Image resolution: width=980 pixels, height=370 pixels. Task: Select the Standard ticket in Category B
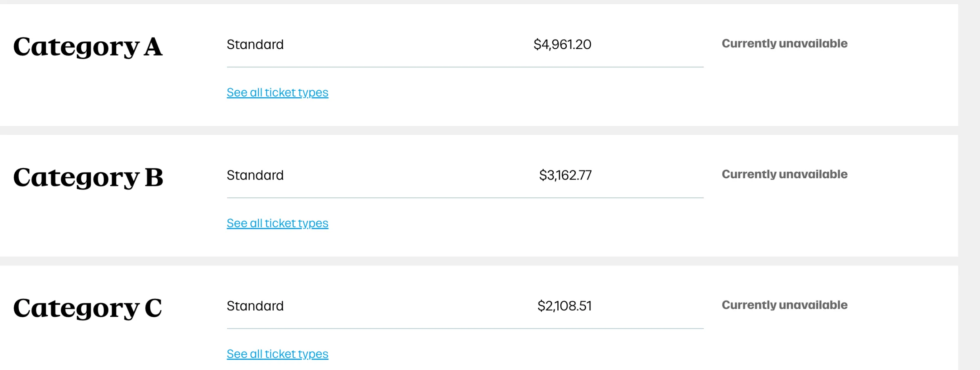255,175
